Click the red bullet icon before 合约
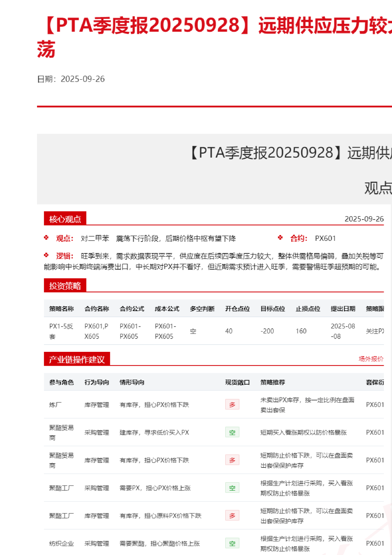392x555 pixels. (x=280, y=238)
